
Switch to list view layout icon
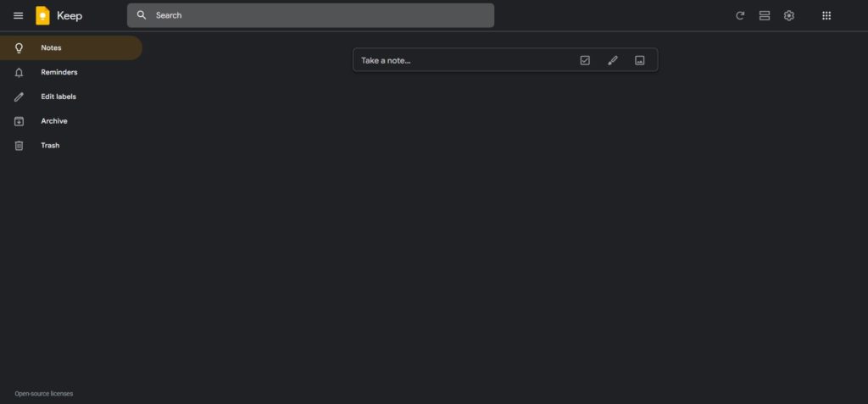[765, 15]
